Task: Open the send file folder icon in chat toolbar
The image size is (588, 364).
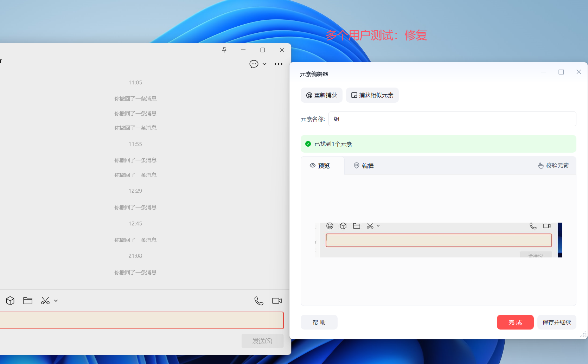Action: point(28,301)
